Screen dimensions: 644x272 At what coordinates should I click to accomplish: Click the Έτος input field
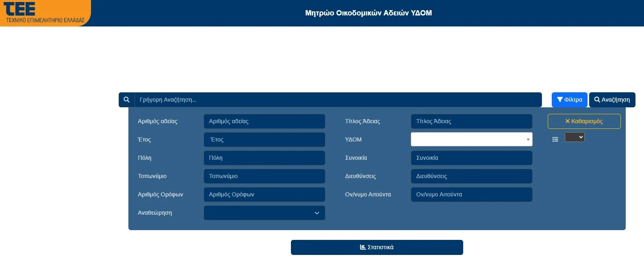click(x=264, y=139)
